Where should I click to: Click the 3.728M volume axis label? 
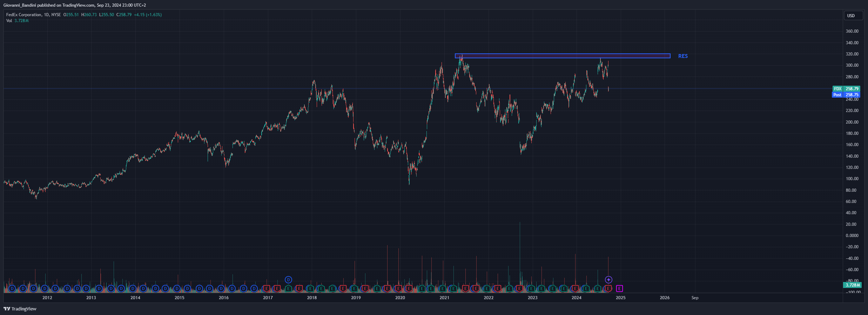click(852, 285)
